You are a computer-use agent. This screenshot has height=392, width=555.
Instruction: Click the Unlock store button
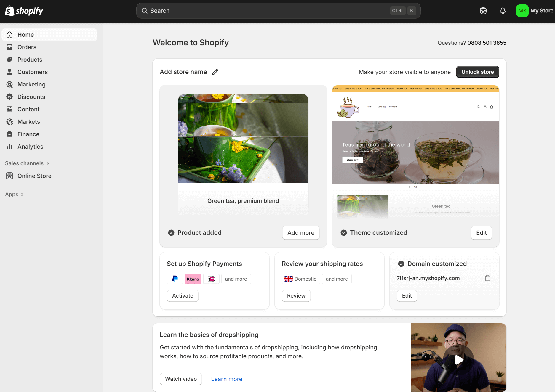pyautogui.click(x=477, y=72)
